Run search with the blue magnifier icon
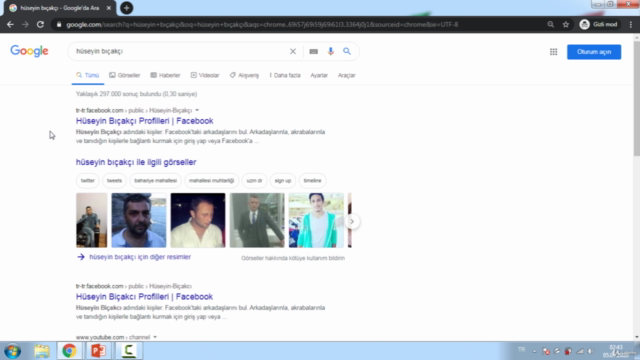 coord(347,51)
